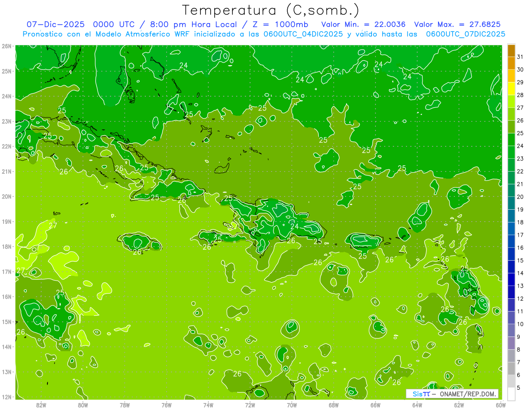This screenshot has width=532, height=411.
Task: Click the longitude label '78W'
Action: pyautogui.click(x=125, y=405)
